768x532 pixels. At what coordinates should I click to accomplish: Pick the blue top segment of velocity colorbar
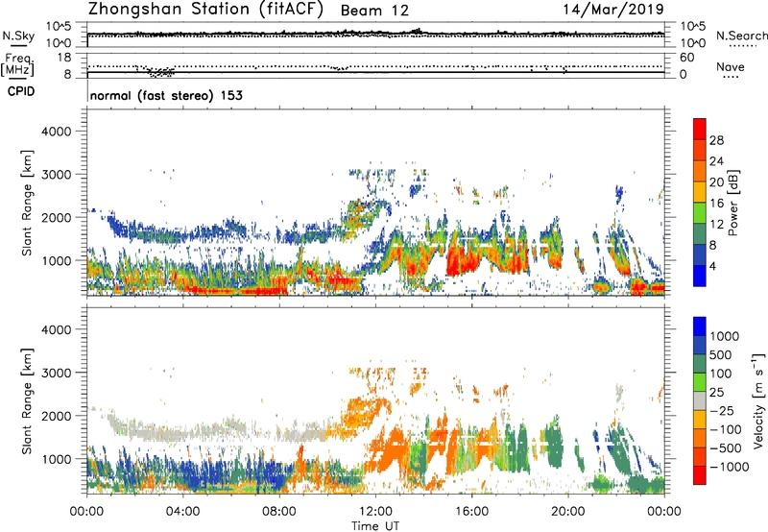(x=700, y=326)
